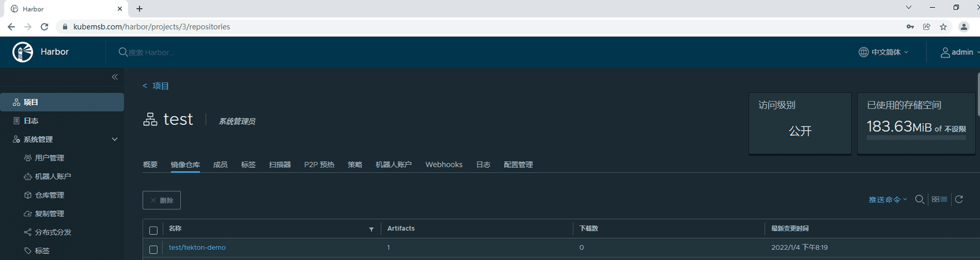980x260 pixels.
Task: Select all repositories checkbox in header
Action: point(153,230)
